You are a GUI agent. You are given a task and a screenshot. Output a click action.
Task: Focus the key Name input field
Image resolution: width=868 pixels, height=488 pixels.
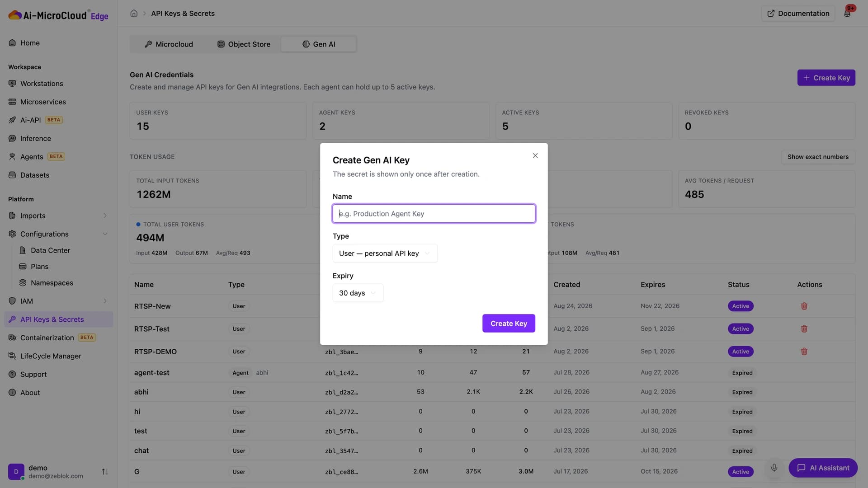pyautogui.click(x=434, y=214)
